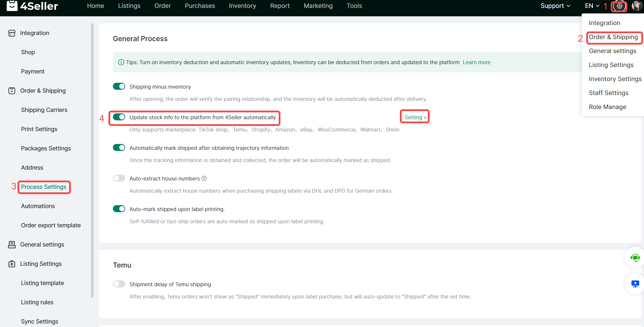The image size is (644, 327).
Task: Enable Auto-extract house numbers switch
Action: point(119,178)
